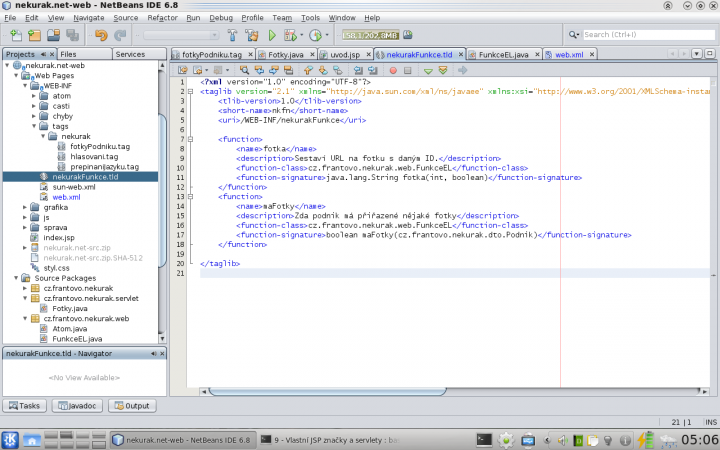The image size is (720, 450).
Task: Click the volume speaker icon in the system tray
Action: 562,440
